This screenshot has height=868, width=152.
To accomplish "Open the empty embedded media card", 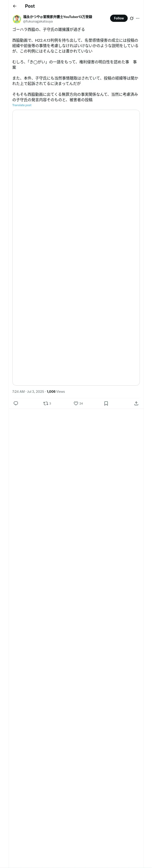I will [76, 247].
